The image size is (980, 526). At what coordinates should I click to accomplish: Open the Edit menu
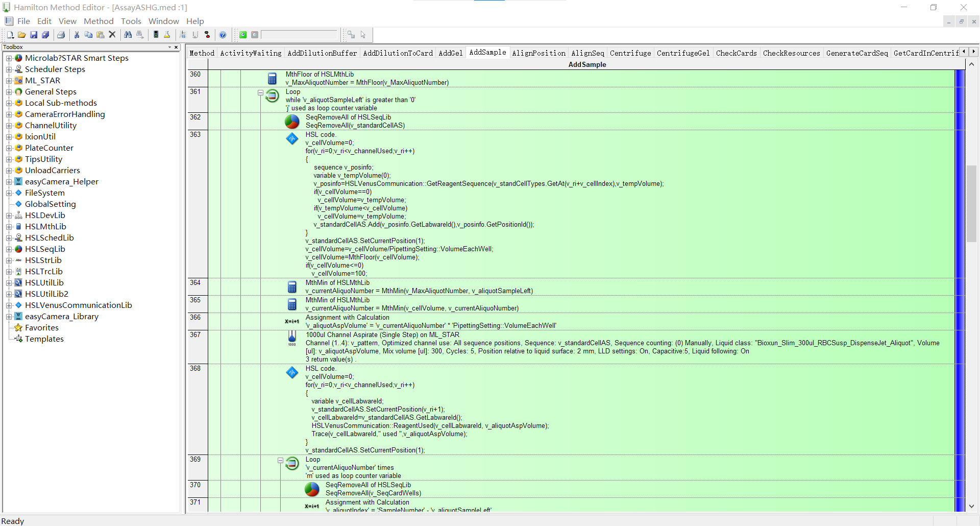(44, 21)
